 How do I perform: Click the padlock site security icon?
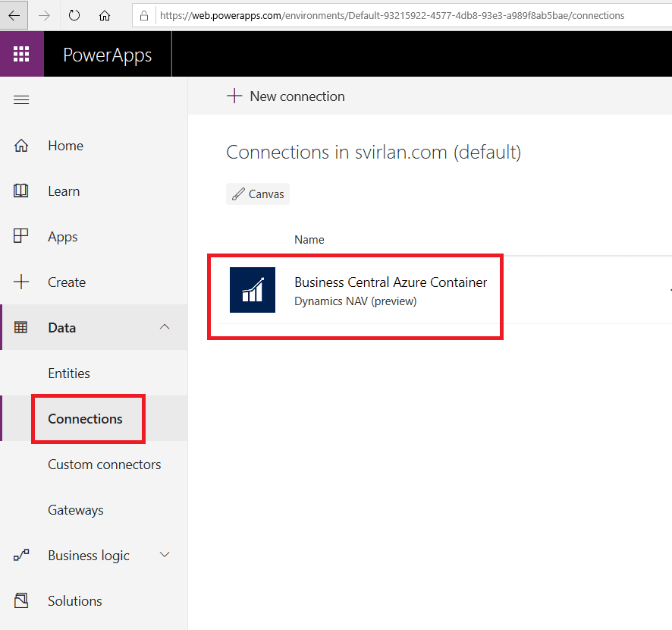(x=144, y=16)
